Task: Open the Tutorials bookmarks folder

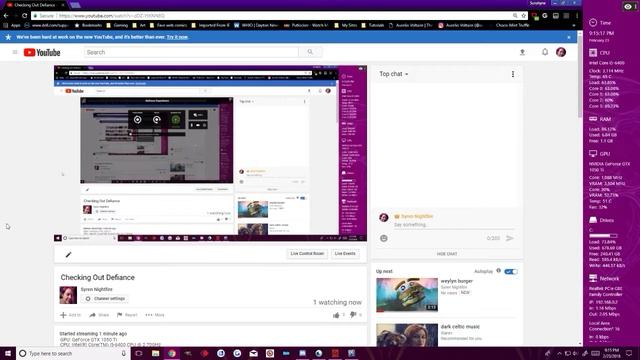Action: pos(373,25)
